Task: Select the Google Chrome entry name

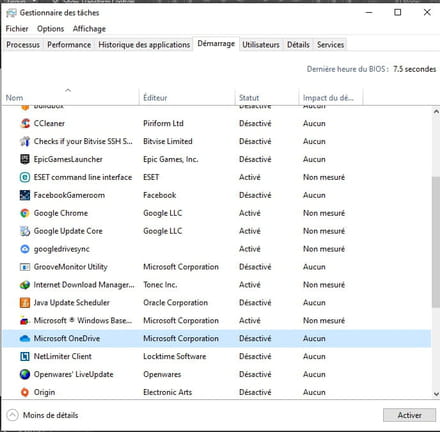Action: (61, 213)
